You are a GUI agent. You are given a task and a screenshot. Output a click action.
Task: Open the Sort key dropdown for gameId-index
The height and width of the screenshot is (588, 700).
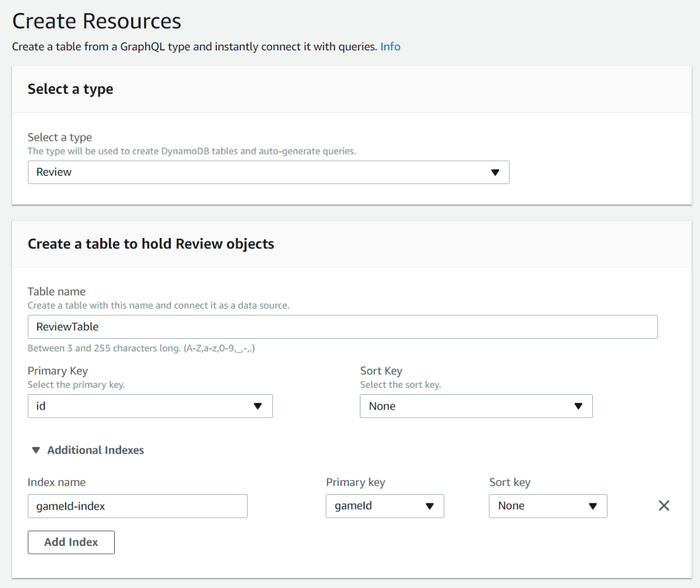tap(547, 506)
